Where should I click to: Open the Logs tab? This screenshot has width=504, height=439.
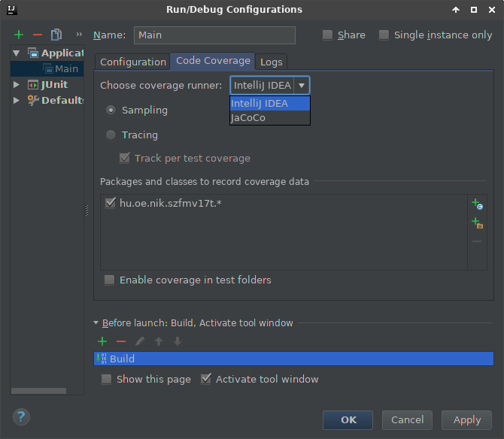(x=272, y=62)
